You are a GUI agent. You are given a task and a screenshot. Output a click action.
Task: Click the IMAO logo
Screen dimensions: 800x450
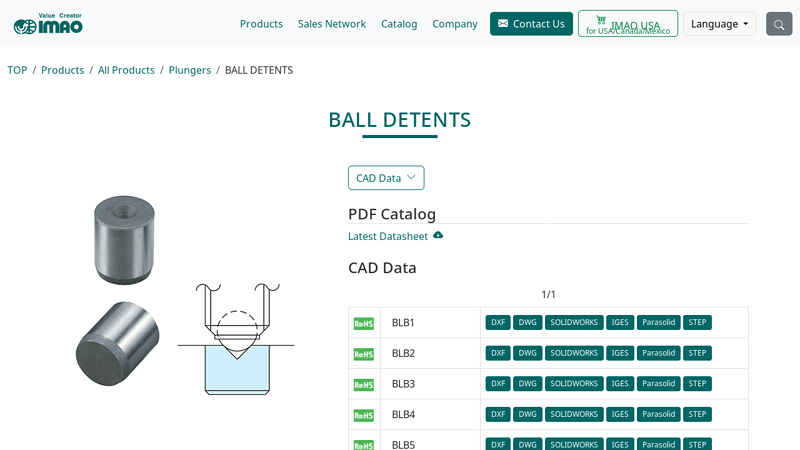[x=48, y=23]
